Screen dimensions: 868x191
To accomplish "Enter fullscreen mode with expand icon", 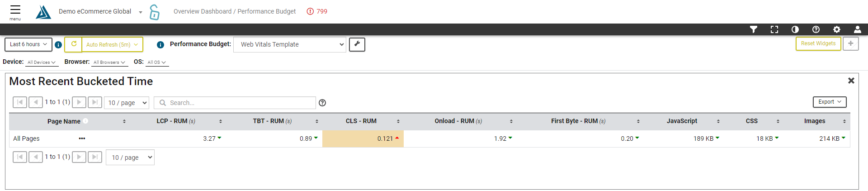I will [774, 29].
